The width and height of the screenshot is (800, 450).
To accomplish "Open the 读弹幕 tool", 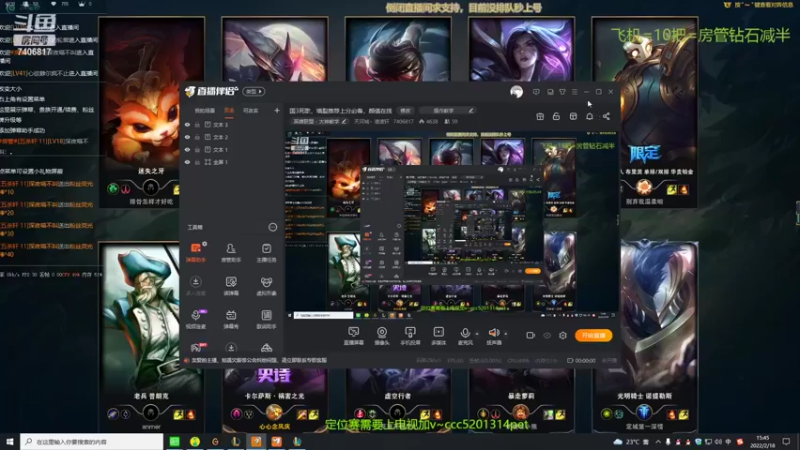I will (231, 286).
